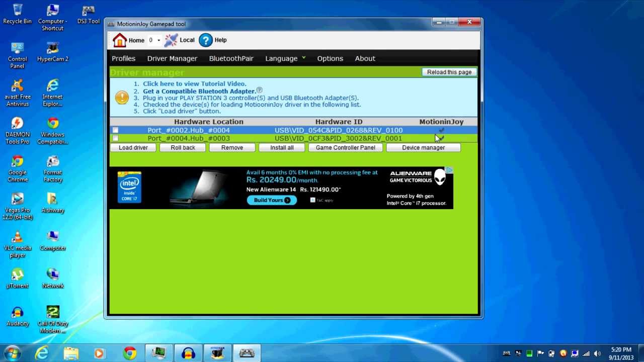Click the Home house icon in toolbar

[120, 40]
